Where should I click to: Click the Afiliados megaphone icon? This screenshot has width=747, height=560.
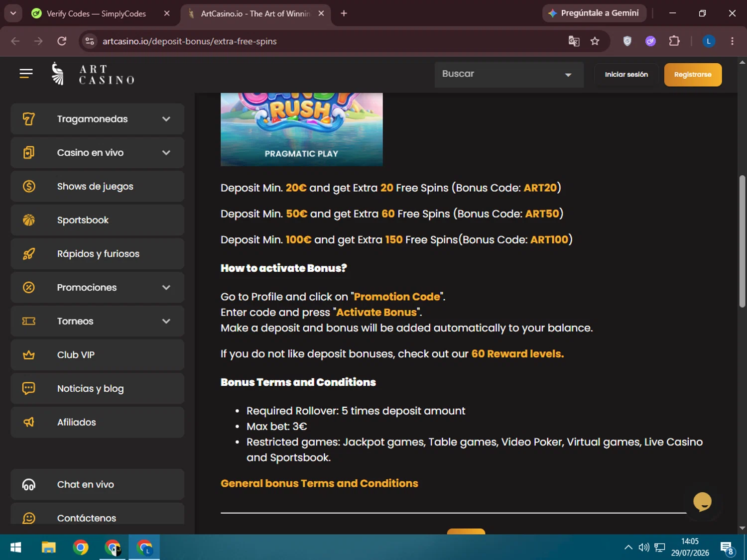coord(29,422)
